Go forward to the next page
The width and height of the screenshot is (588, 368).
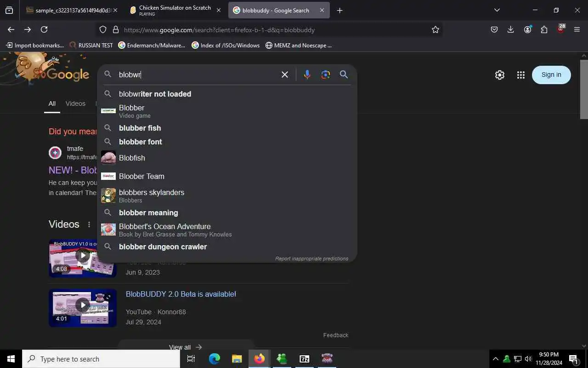(x=28, y=29)
